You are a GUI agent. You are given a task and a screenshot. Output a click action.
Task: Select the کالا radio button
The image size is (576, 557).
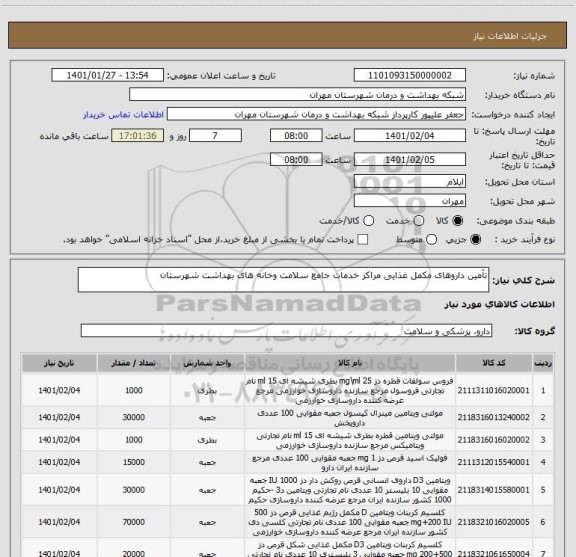(x=458, y=221)
